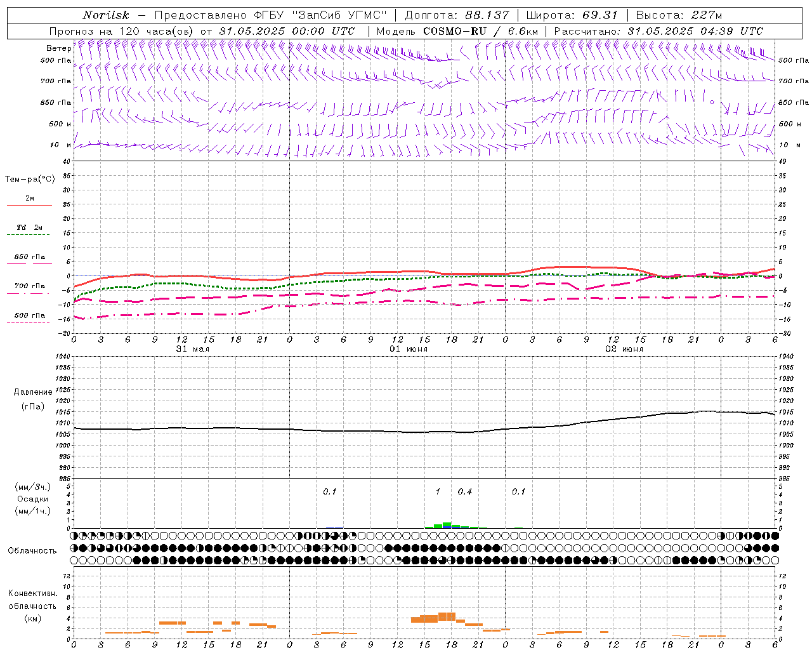Select the 02 июня date label
This screenshot has height=650, width=812.
(624, 349)
